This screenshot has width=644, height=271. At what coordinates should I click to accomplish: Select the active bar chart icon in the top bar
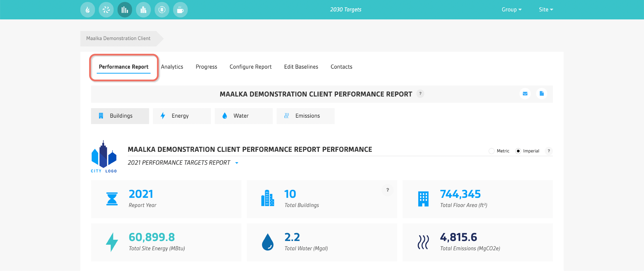[125, 10]
